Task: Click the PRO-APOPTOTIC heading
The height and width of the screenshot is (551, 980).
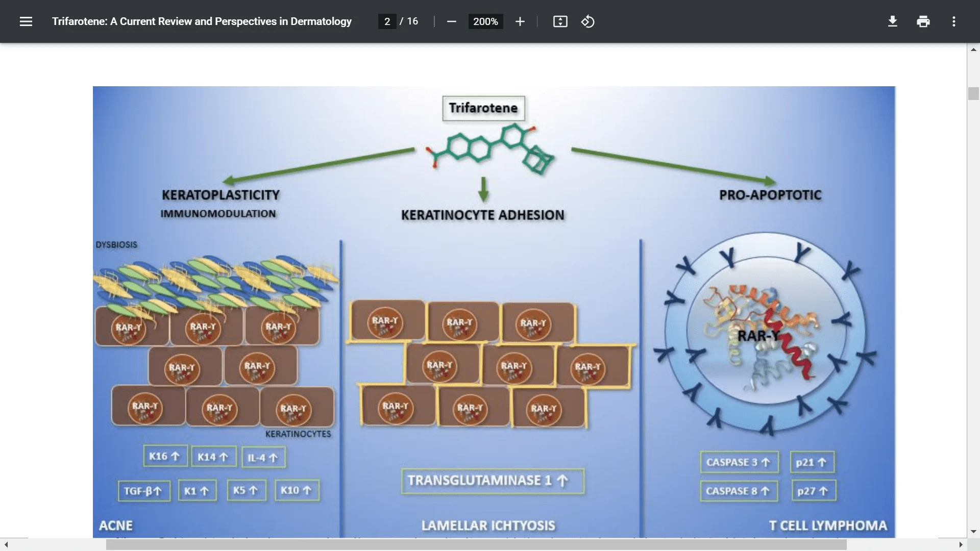Action: tap(770, 195)
